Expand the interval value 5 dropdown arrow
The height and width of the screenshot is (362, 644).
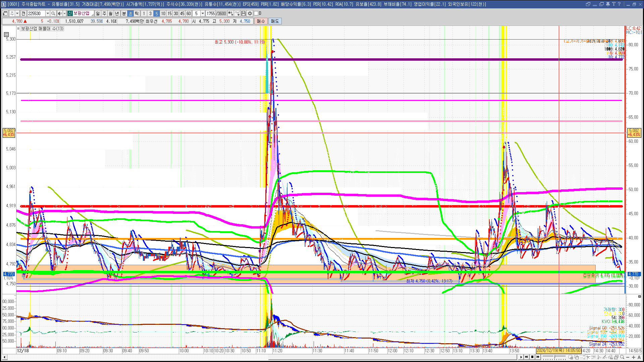tap(203, 13)
